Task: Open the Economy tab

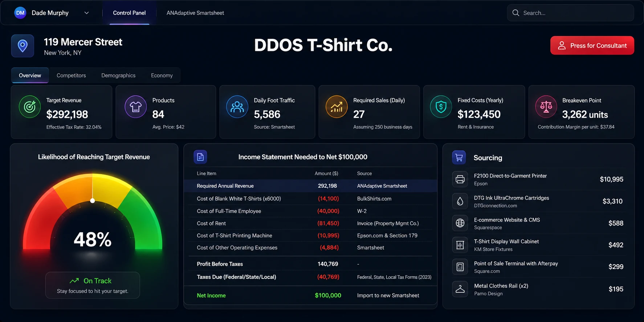Action: tap(162, 75)
